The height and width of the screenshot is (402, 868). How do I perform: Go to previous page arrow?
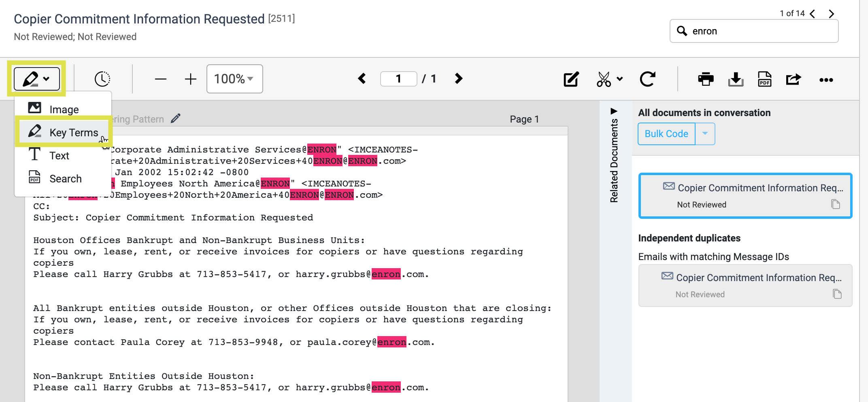click(362, 78)
